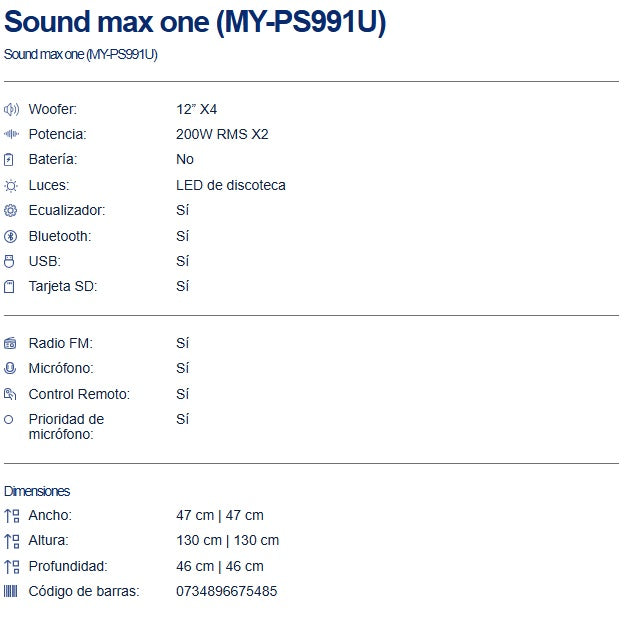Viewport: 627px width, 618px height.
Task: Select the Batería value No
Action: click(x=185, y=159)
